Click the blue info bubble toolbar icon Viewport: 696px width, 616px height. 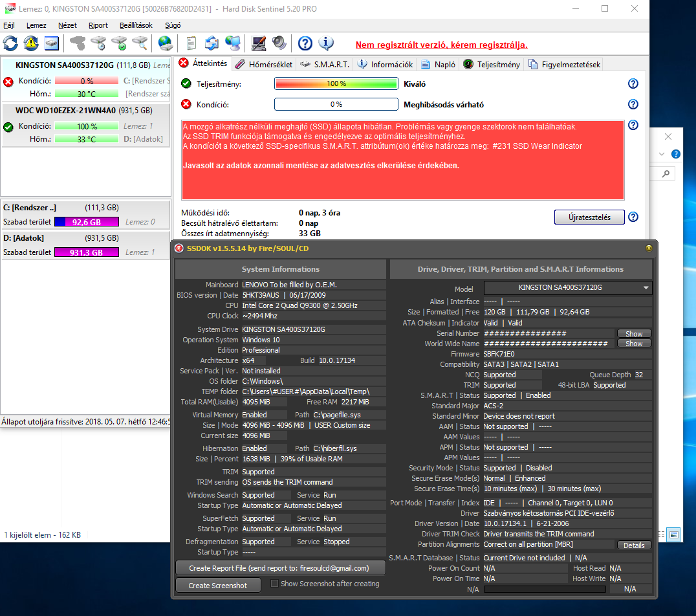pyautogui.click(x=326, y=43)
